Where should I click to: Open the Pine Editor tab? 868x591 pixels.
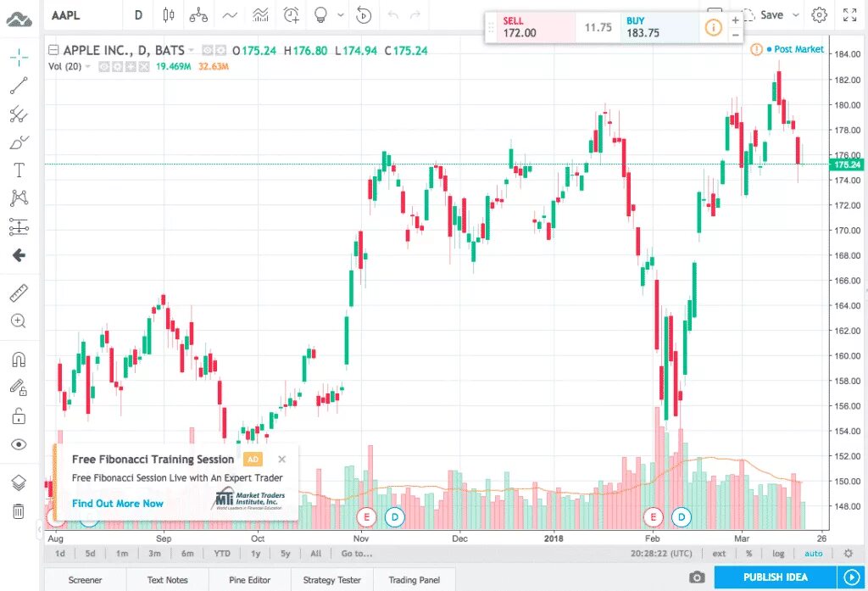click(250, 580)
